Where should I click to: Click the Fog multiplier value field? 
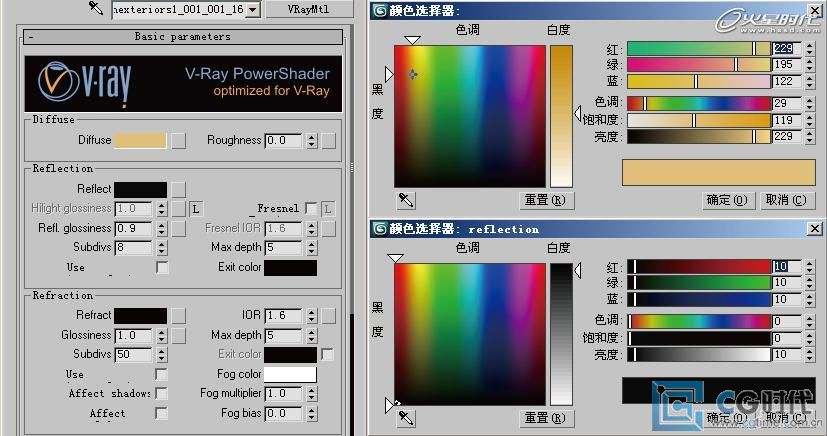click(284, 394)
